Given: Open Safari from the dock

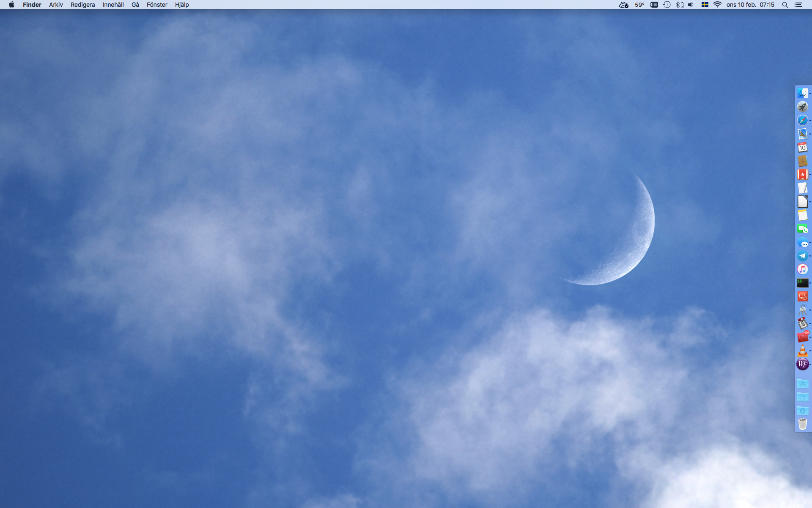Looking at the screenshot, I should tap(802, 121).
